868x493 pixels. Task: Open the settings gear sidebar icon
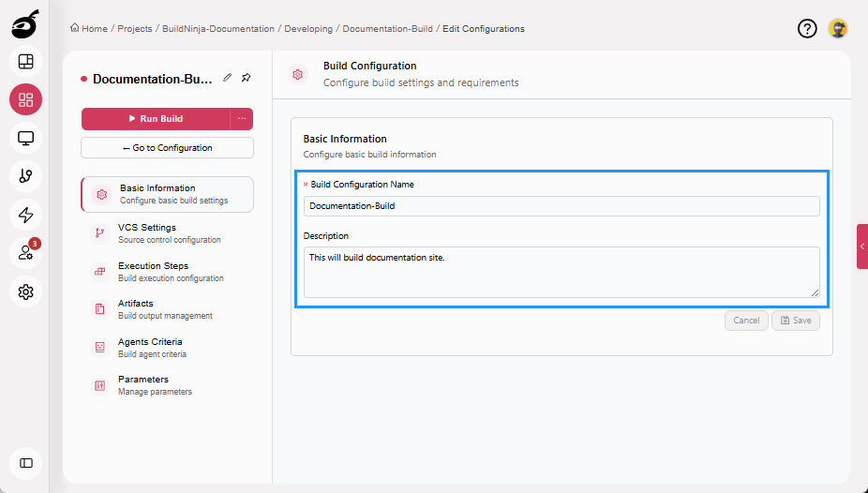coord(25,291)
